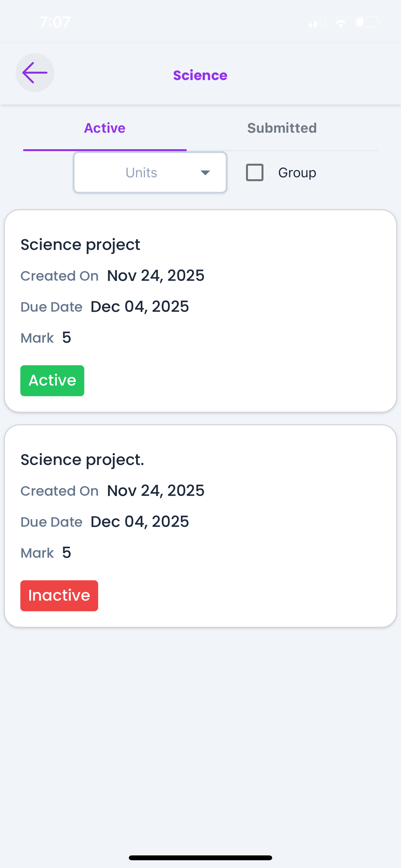
Task: Enable the Group checkbox
Action: (x=255, y=172)
